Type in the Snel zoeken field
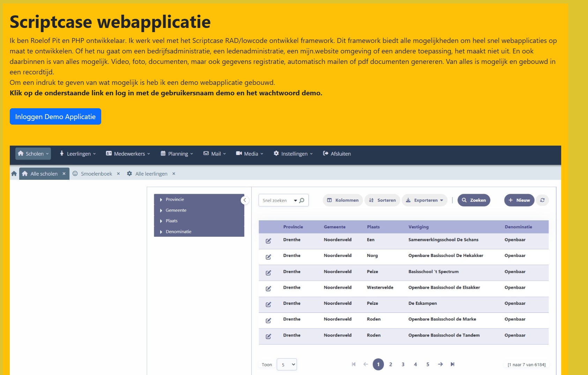The height and width of the screenshot is (375, 588). (x=276, y=200)
